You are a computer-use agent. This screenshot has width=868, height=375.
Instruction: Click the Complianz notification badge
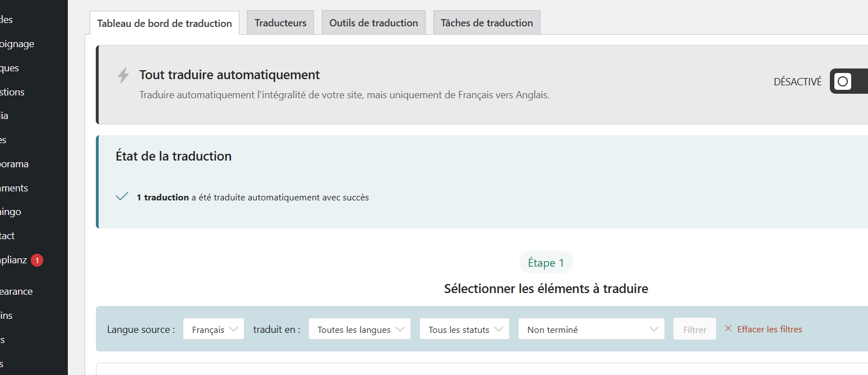pos(37,260)
